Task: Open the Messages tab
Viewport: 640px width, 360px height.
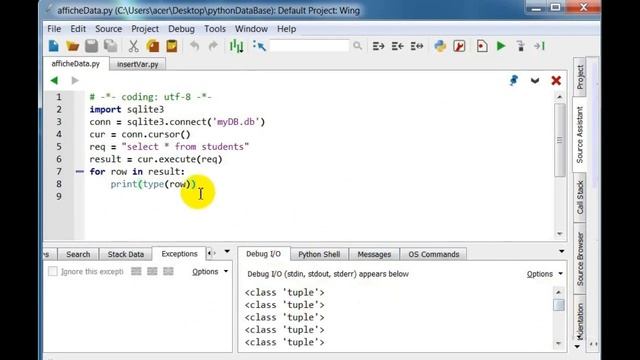Action: click(374, 254)
